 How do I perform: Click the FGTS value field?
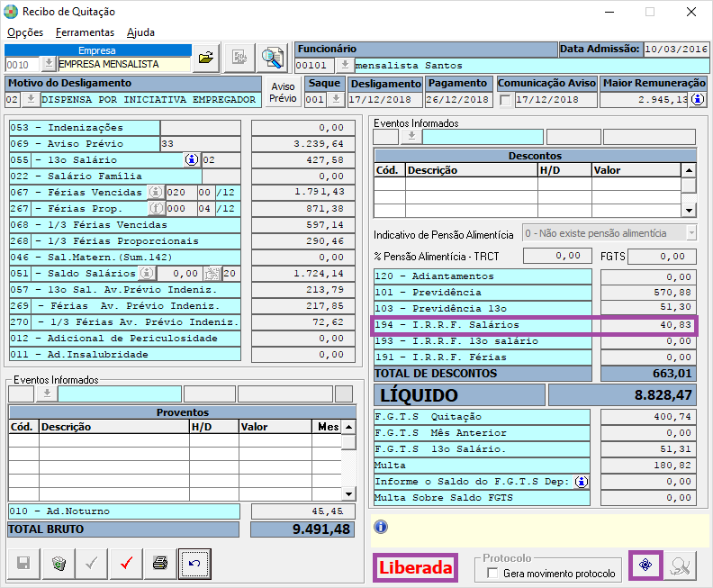click(x=662, y=256)
